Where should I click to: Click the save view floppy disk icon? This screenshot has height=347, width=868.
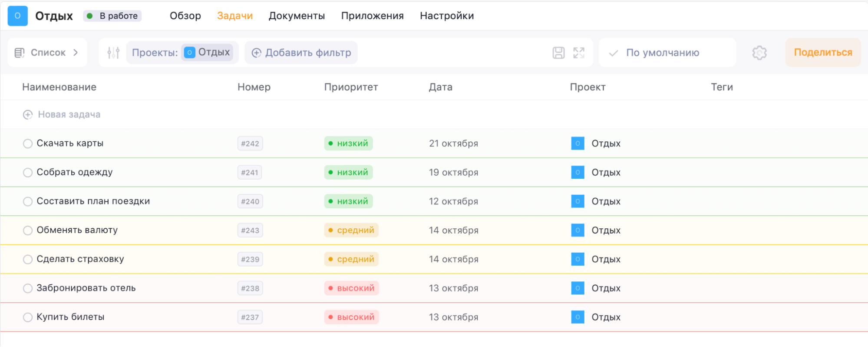pos(558,53)
